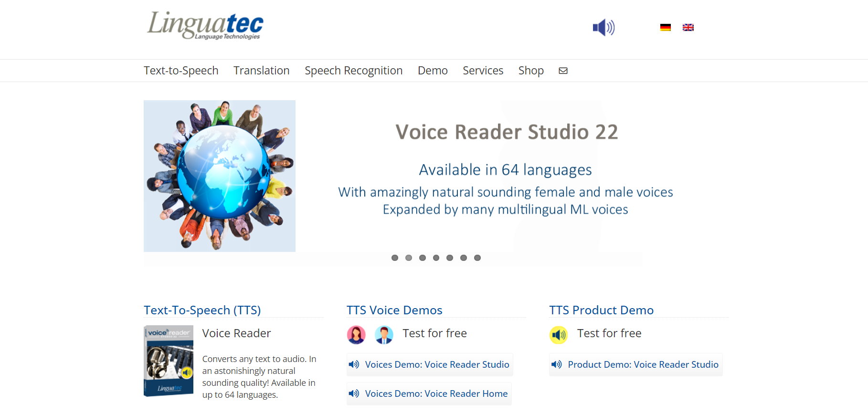This screenshot has height=414, width=868.
Task: Go to the Shop menu item
Action: click(x=531, y=71)
